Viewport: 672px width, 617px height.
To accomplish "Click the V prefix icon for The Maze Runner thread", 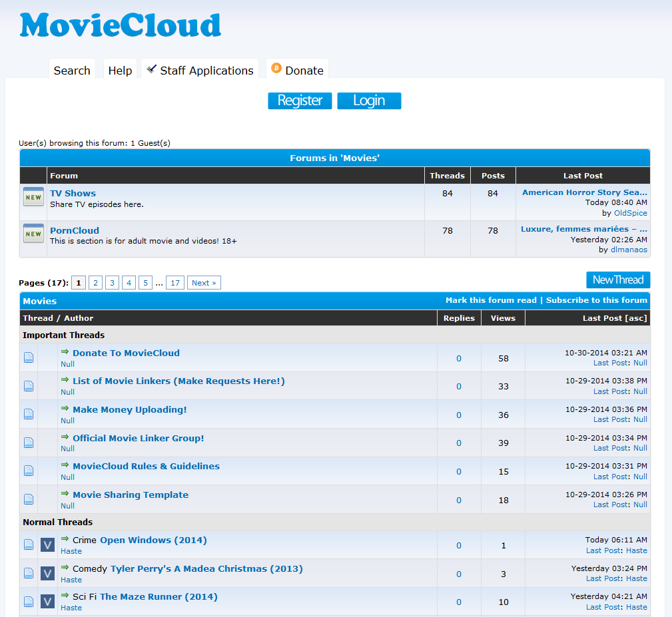I will pyautogui.click(x=47, y=602).
